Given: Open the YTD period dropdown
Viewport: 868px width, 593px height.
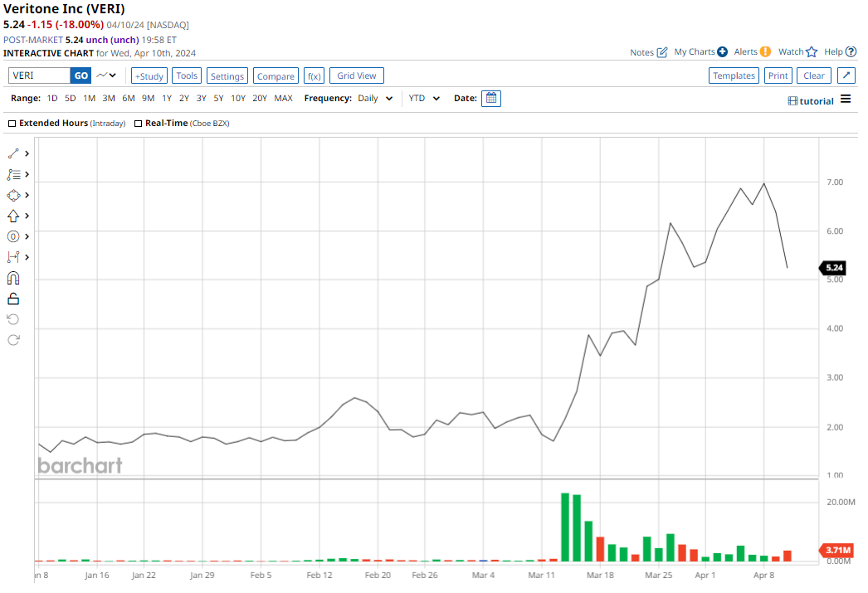Looking at the screenshot, I should 424,98.
